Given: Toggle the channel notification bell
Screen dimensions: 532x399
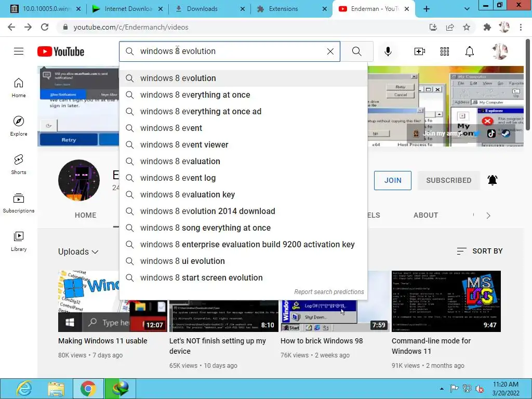Looking at the screenshot, I should point(493,180).
